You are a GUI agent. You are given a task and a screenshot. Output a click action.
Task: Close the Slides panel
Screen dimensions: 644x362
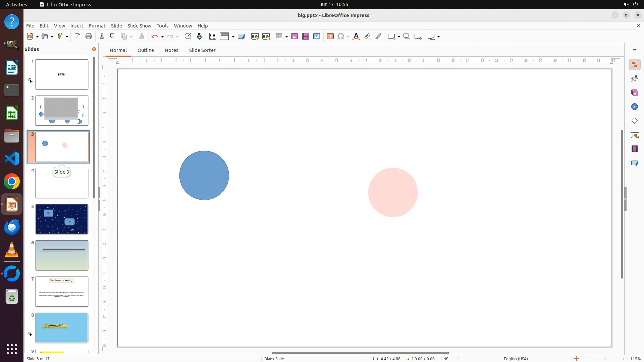pos(94,49)
